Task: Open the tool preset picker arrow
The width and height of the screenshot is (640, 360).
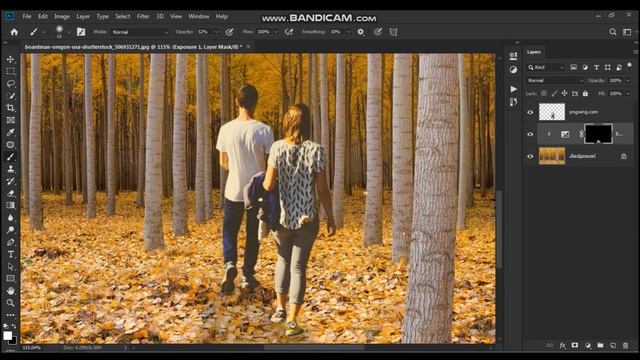Action: [44, 32]
